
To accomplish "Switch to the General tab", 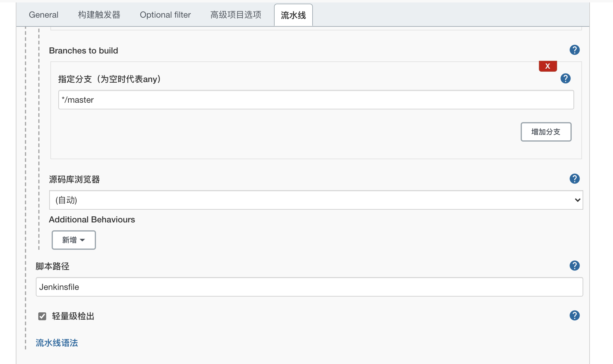I will point(43,15).
